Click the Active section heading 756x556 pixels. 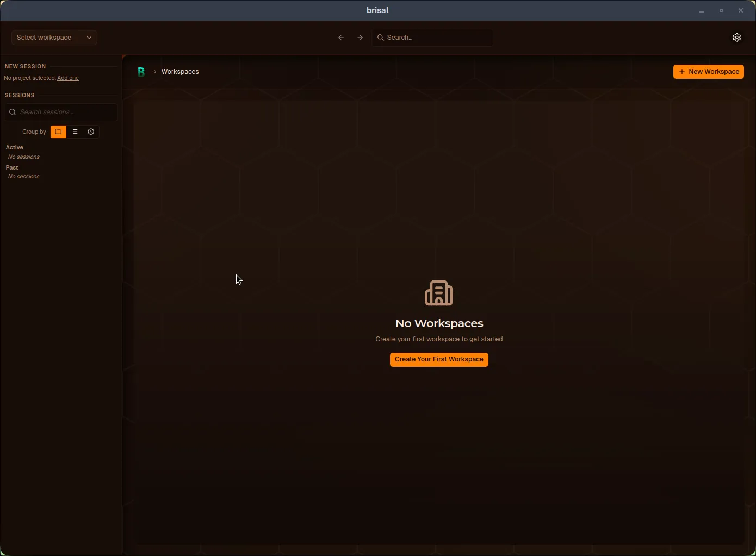pyautogui.click(x=14, y=147)
